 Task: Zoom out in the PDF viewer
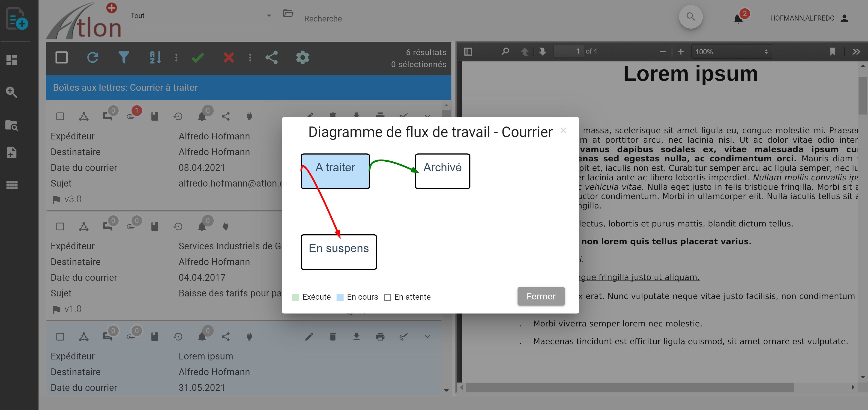pyautogui.click(x=663, y=51)
